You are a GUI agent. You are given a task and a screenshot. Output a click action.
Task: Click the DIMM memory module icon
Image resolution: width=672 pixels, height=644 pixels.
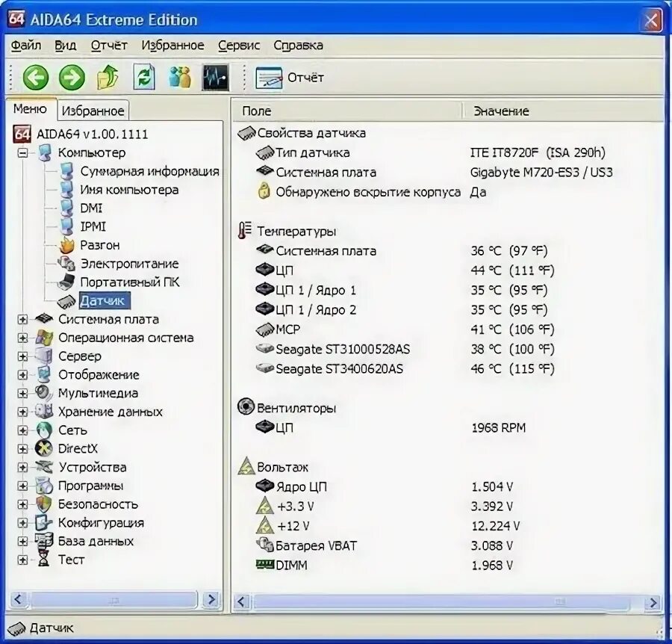click(265, 564)
